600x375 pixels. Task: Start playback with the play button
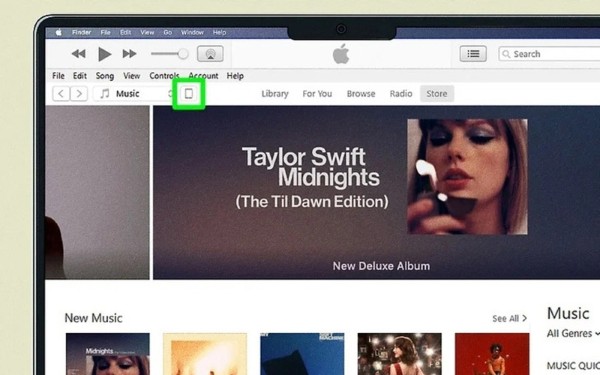[x=104, y=54]
